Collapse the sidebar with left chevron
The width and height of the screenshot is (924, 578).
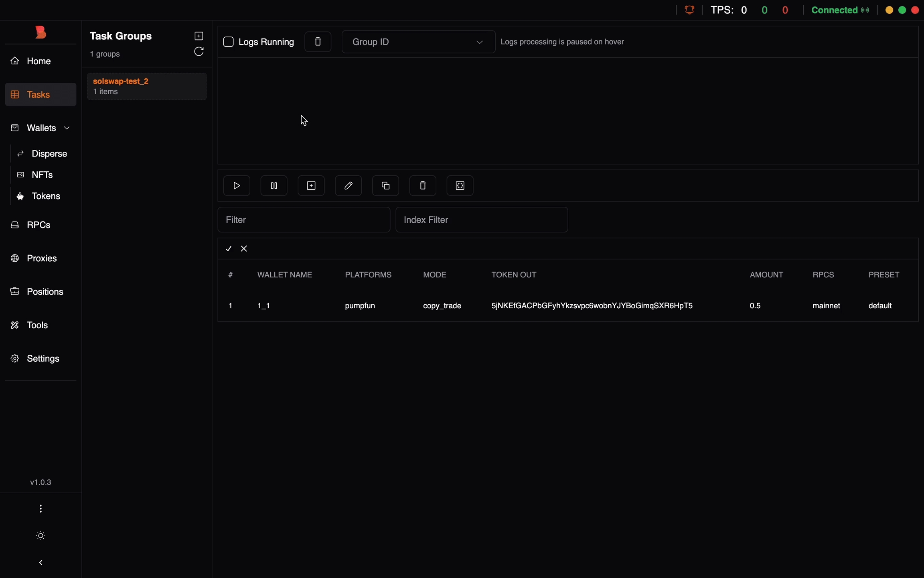[x=41, y=563]
